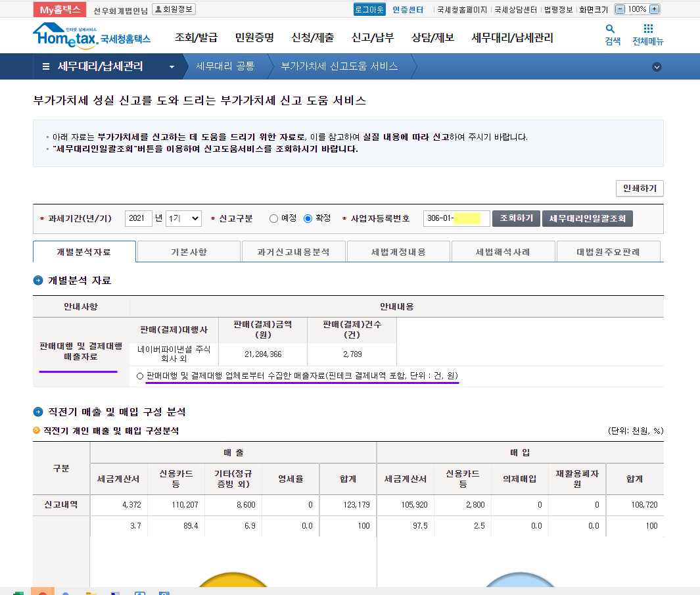Open the 세법해석 사례 tab
700x595 pixels.
coord(503,252)
